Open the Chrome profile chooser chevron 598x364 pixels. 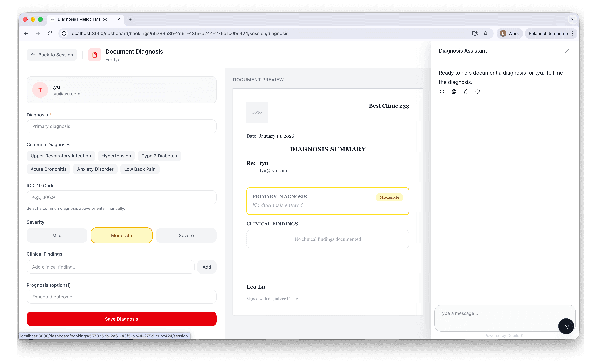point(572,19)
